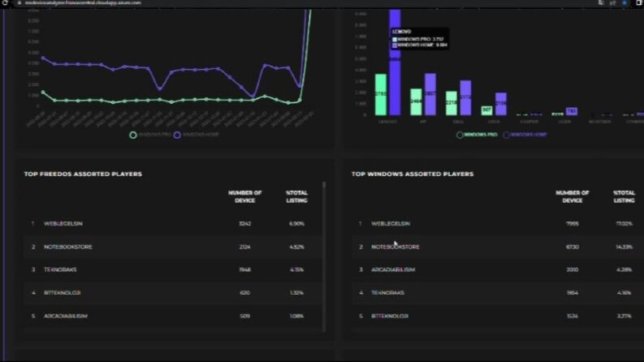
Task: Toggle Windows Pro legend in line chart
Action: click(x=150, y=135)
